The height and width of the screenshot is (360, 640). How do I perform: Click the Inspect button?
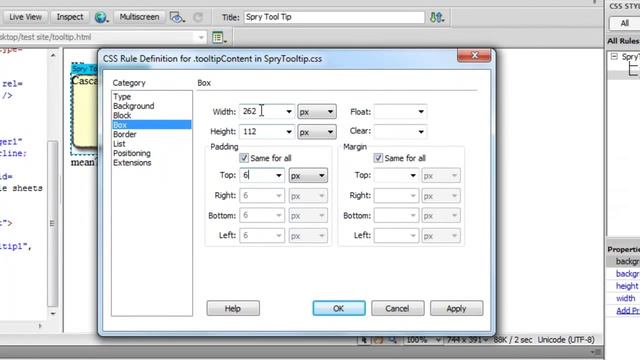click(x=70, y=17)
